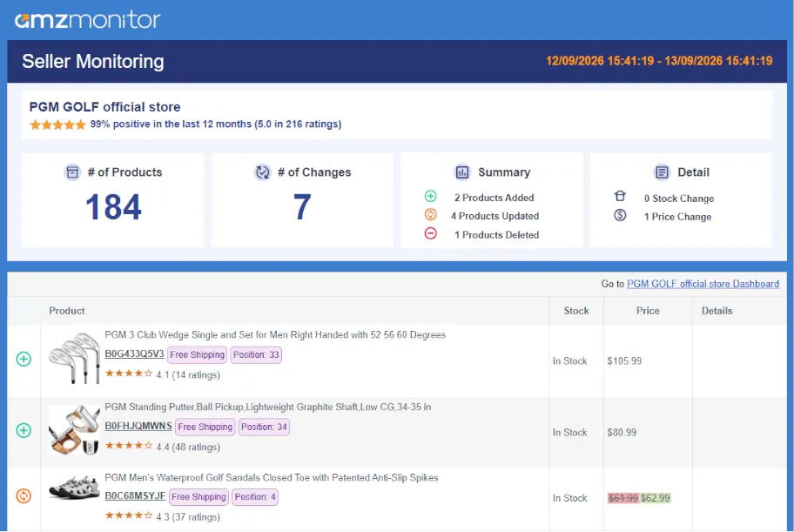794x532 pixels.
Task: Click the red minus icon beside Products Deleted
Action: pyautogui.click(x=430, y=233)
